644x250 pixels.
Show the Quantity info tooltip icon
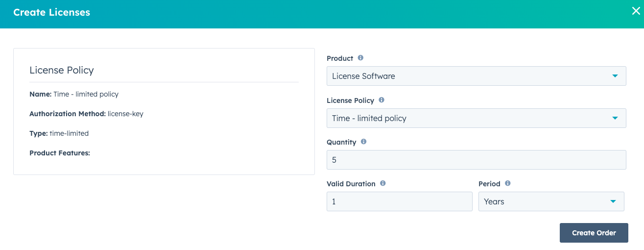[x=363, y=142]
